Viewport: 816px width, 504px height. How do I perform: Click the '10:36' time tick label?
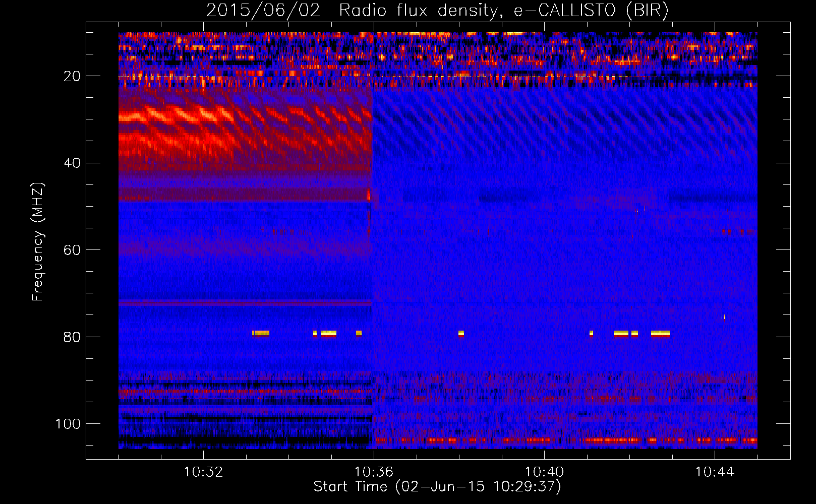[x=374, y=472]
